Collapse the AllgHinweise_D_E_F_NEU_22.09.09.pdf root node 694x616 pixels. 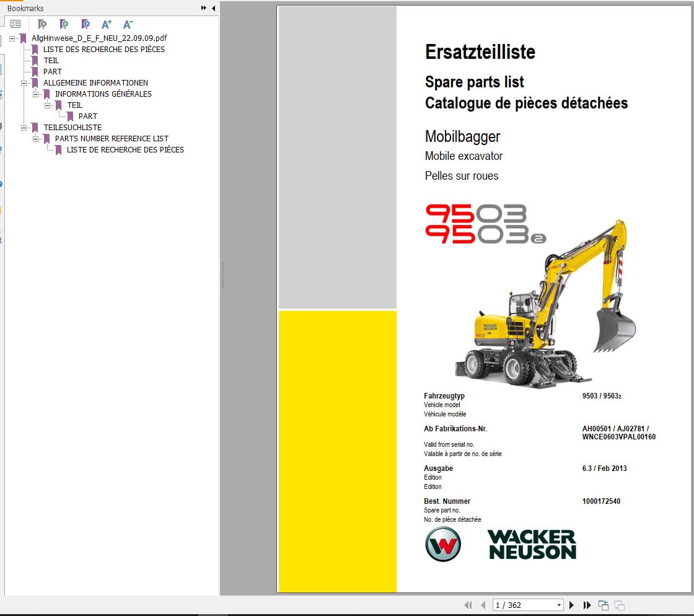(12, 38)
